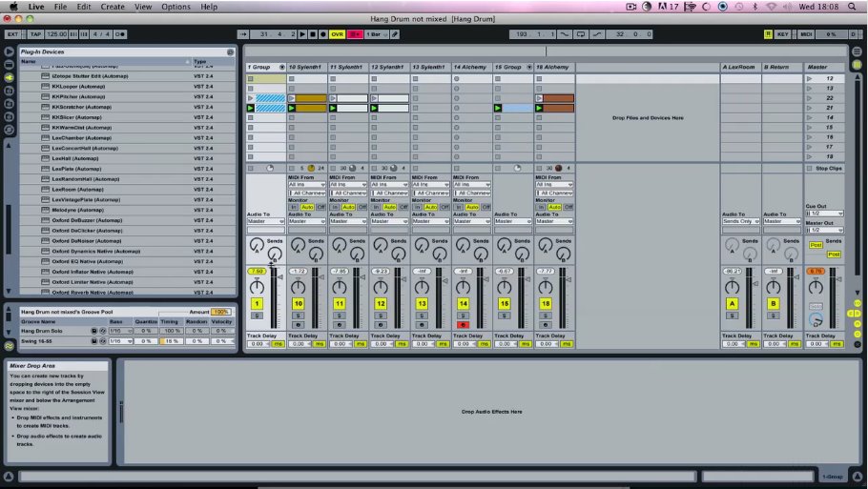
Task: Toggle the Groove Pool wave icon
Action: tap(10, 346)
